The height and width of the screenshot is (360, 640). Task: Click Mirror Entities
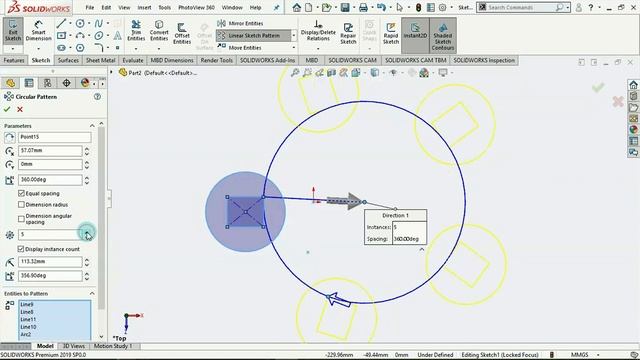pos(240,23)
